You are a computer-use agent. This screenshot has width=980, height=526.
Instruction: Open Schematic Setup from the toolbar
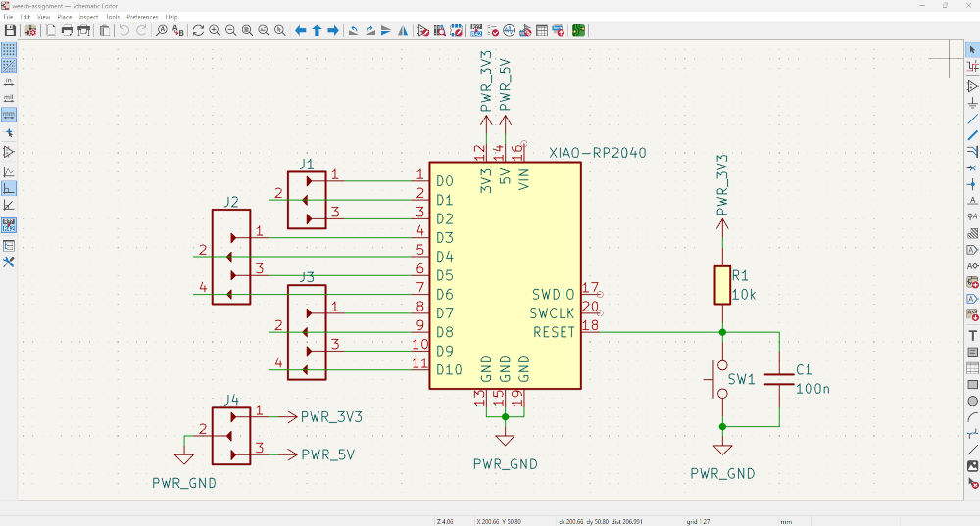(x=30, y=30)
